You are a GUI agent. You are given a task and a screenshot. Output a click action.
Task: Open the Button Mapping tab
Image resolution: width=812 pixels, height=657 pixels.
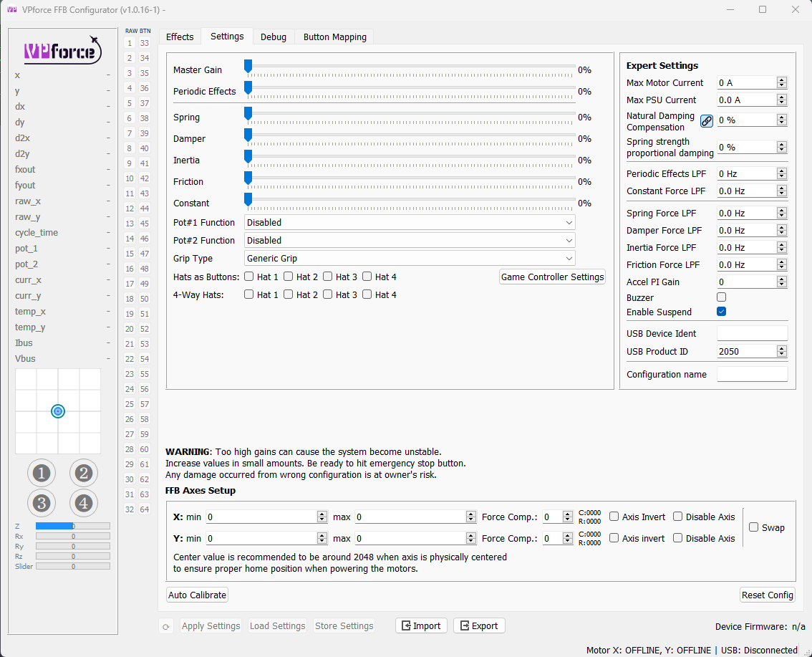(334, 37)
